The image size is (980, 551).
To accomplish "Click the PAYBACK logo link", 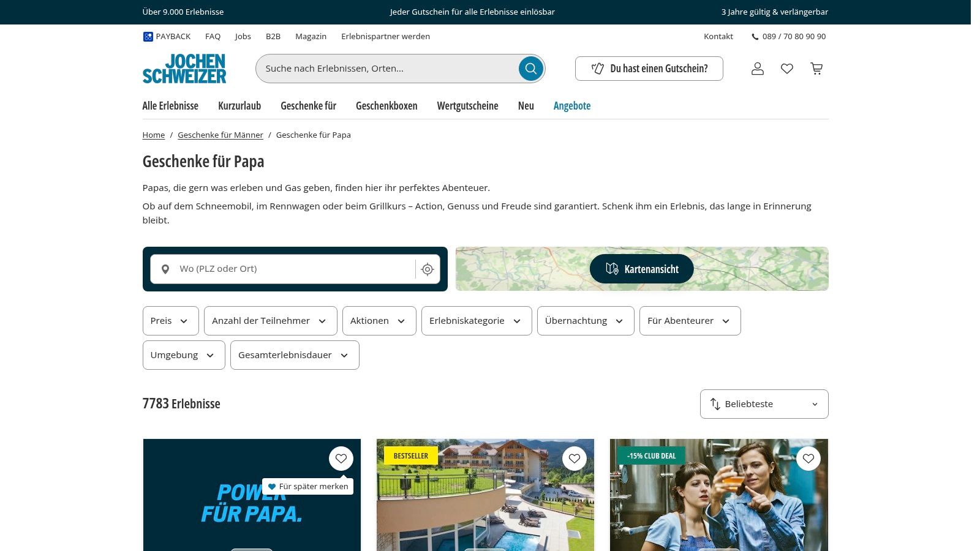I will coord(167,37).
